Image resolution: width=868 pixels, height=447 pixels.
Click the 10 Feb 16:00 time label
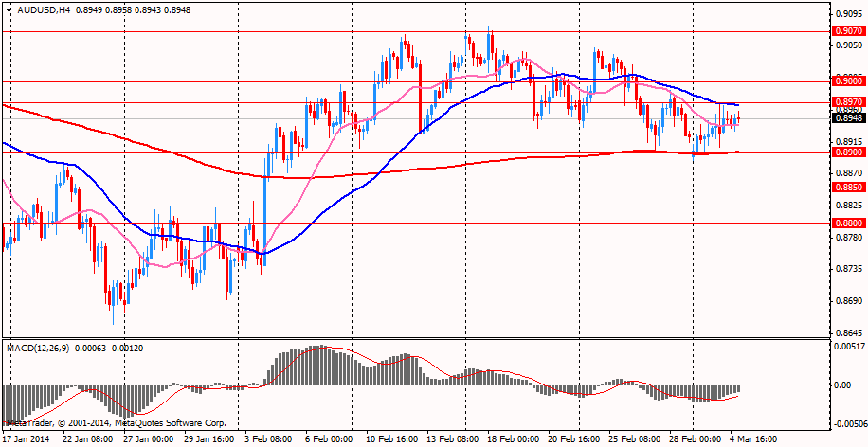(x=393, y=438)
